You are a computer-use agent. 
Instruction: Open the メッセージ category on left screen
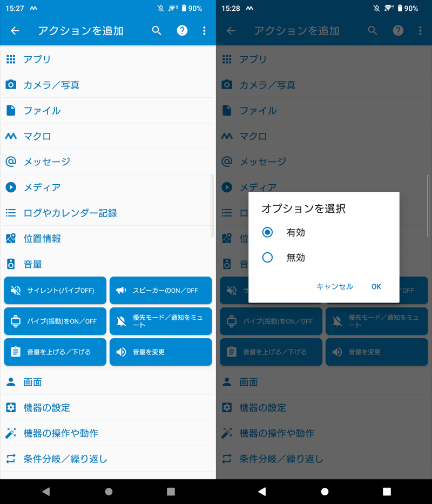[x=108, y=162]
